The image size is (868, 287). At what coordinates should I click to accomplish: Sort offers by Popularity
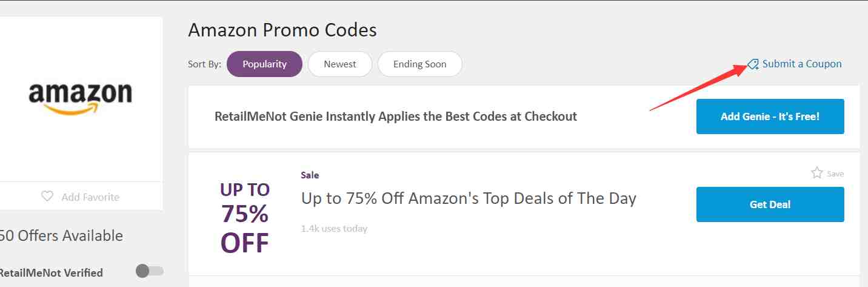264,64
